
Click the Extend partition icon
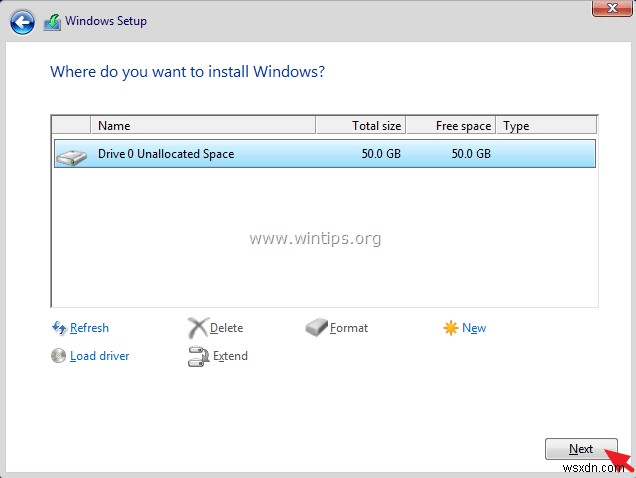tap(198, 356)
